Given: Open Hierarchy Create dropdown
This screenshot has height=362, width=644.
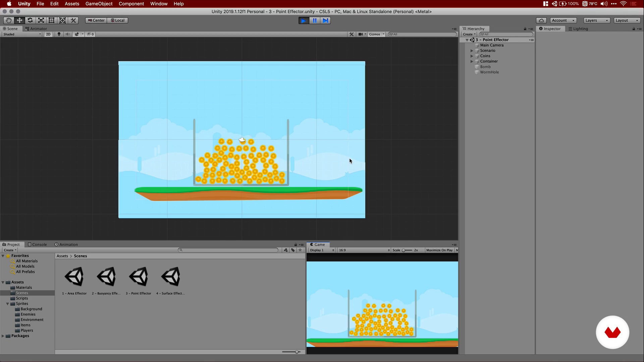Looking at the screenshot, I should point(469,34).
